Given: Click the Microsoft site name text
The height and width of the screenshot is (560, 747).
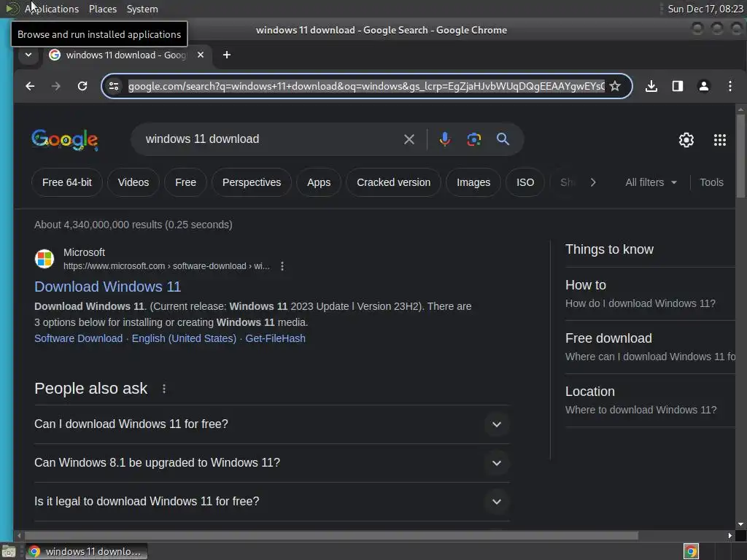Looking at the screenshot, I should tap(85, 252).
